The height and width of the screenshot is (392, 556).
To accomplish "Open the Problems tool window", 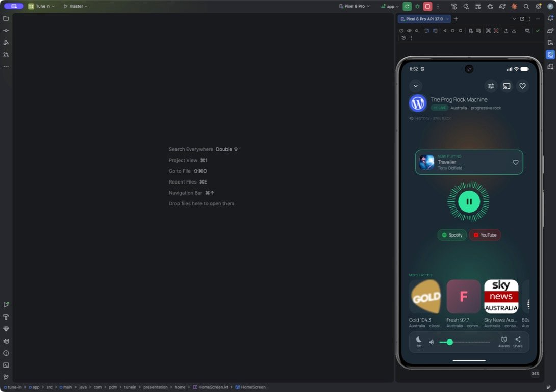I will pos(6,353).
